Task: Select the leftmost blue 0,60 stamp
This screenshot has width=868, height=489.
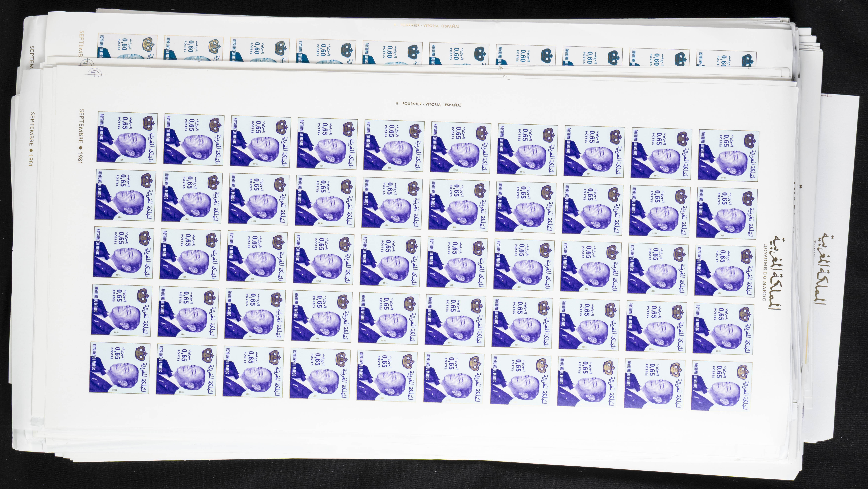Action: pyautogui.click(x=127, y=46)
